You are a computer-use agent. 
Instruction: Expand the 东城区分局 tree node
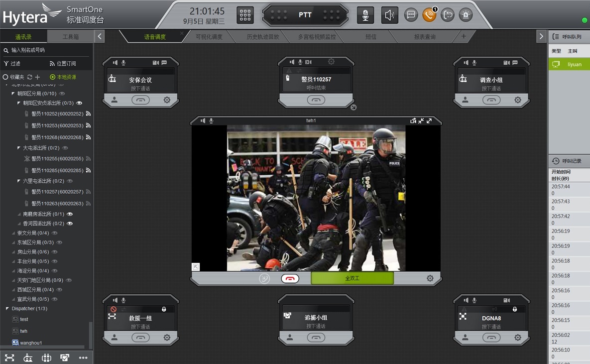point(13,243)
